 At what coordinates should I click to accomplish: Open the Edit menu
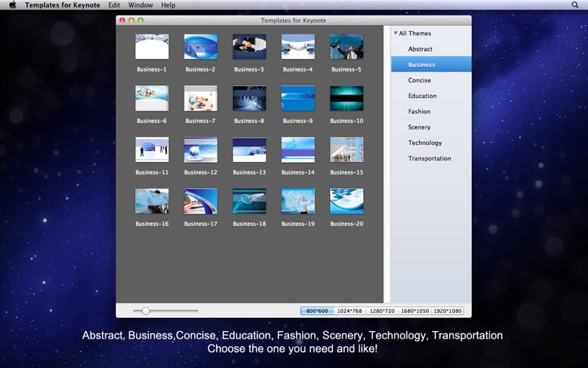[x=114, y=5]
